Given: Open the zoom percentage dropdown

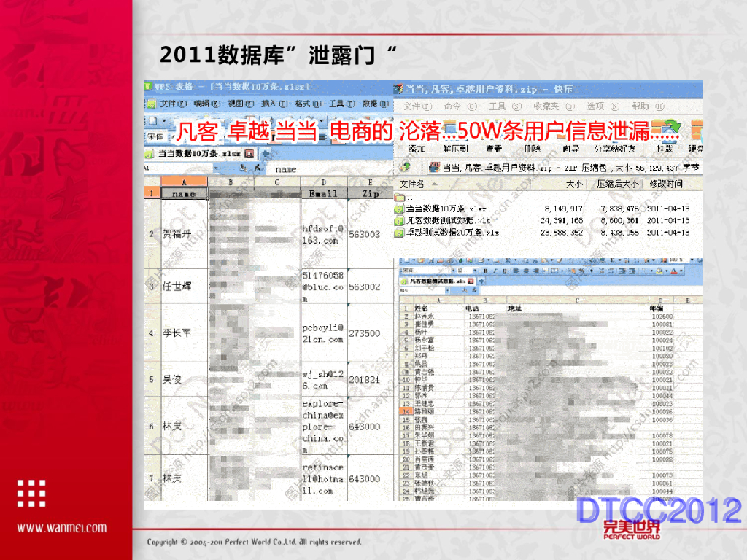Looking at the screenshot, I should 692,260.
